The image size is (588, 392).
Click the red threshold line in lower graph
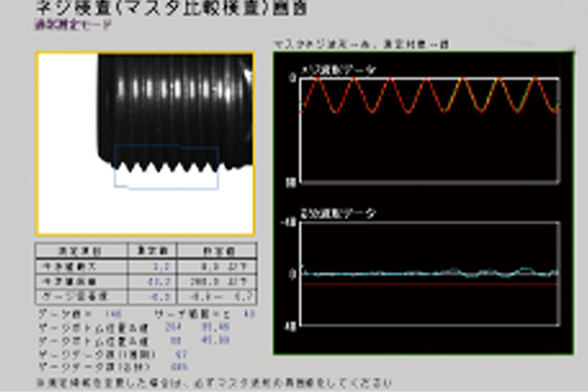click(x=431, y=284)
